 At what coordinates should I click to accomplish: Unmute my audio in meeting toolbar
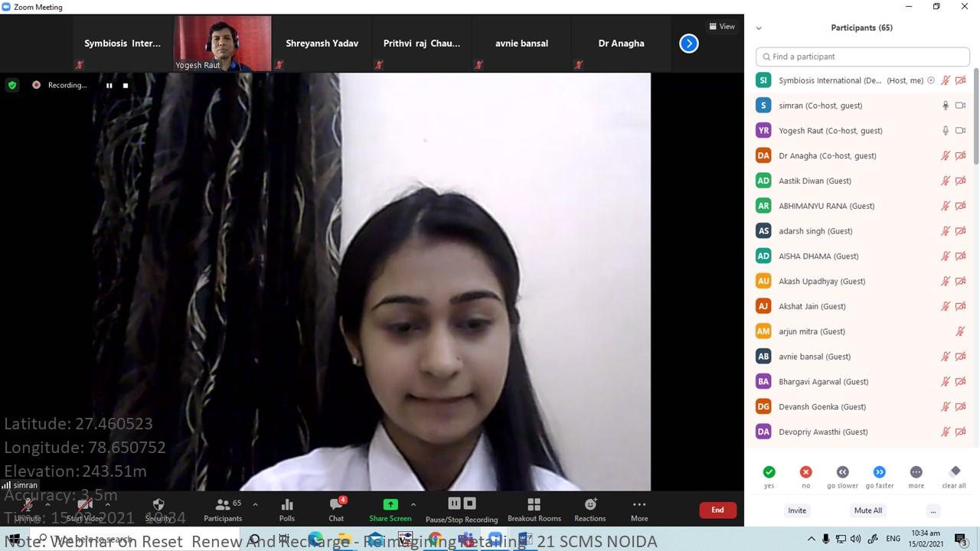pyautogui.click(x=27, y=509)
